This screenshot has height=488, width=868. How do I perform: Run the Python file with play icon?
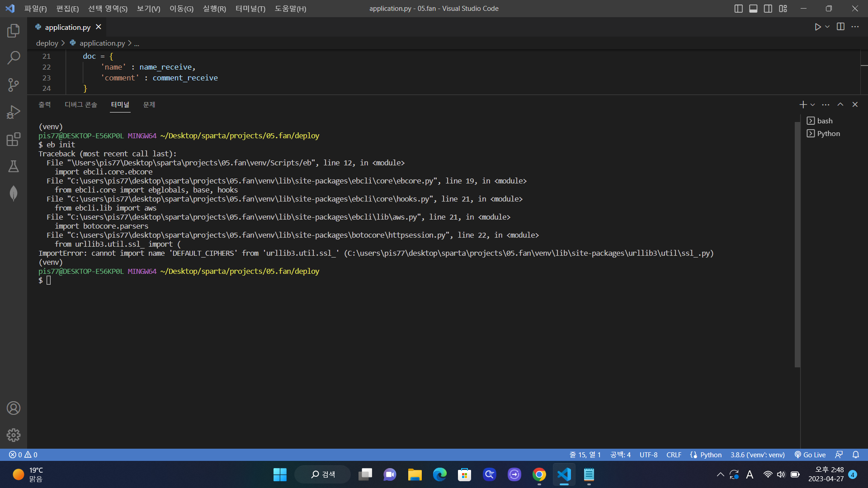(x=817, y=27)
